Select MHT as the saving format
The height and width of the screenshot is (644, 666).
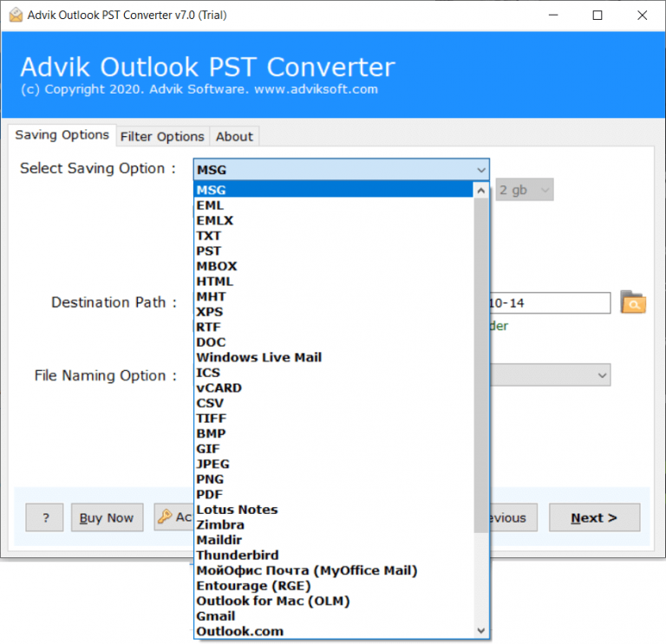tap(334, 296)
